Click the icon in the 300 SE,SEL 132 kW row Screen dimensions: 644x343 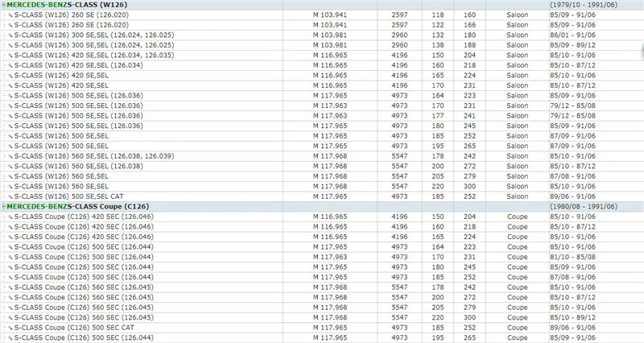[x=10, y=35]
